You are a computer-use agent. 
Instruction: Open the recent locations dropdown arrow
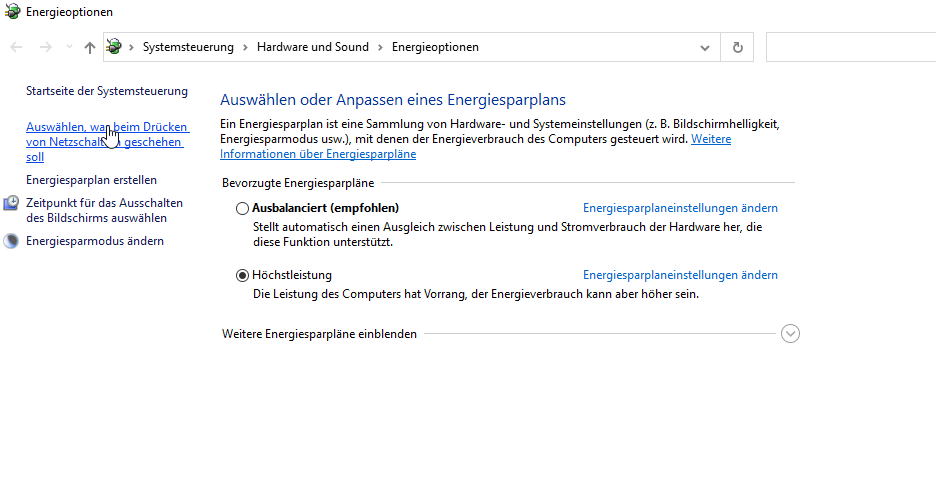69,47
